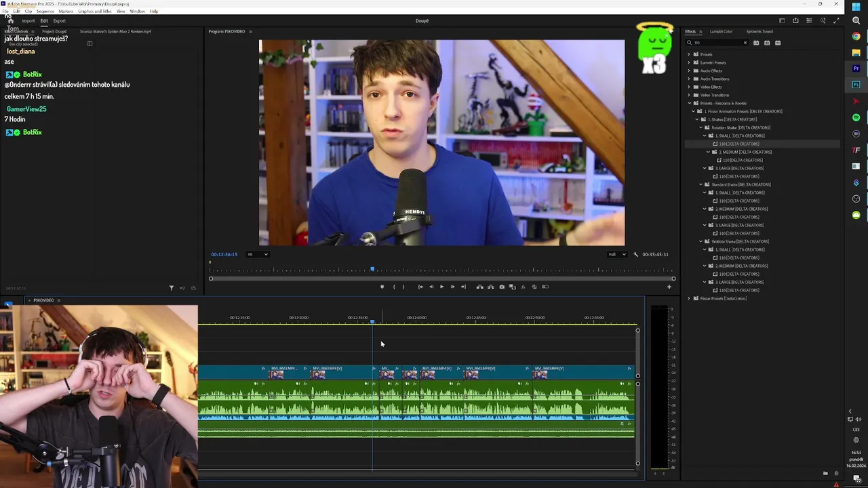Click the Mark In bracket button

394,287
